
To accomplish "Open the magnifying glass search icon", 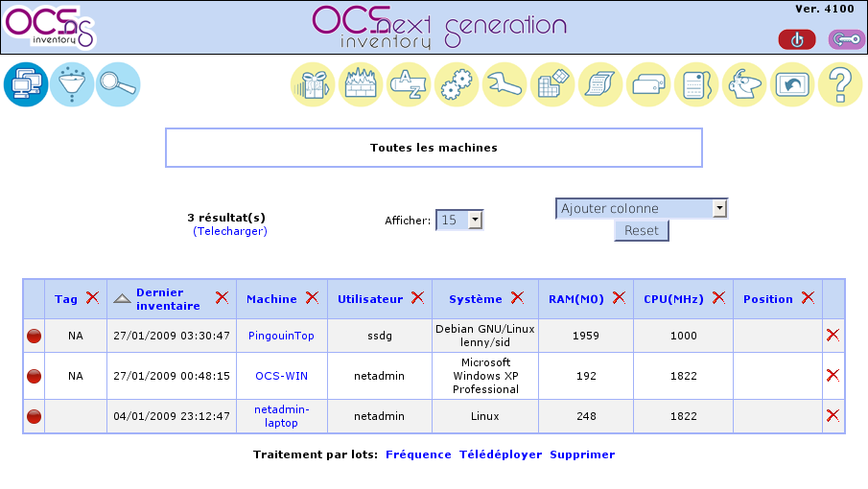I will click(x=118, y=84).
